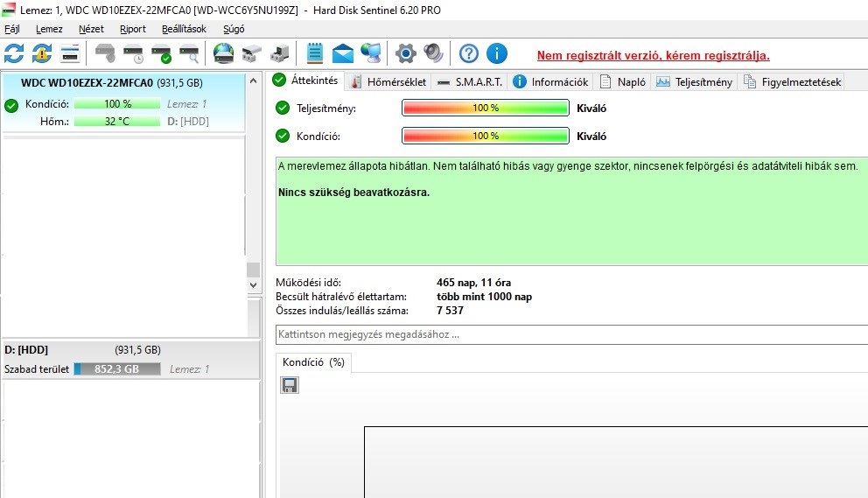Open the Fájl menu

click(x=12, y=29)
